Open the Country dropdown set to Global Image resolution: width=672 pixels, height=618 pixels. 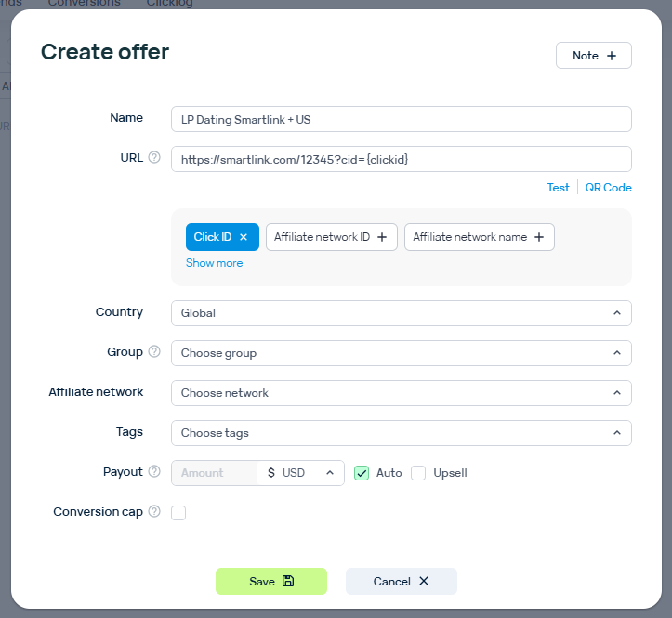[x=401, y=313]
